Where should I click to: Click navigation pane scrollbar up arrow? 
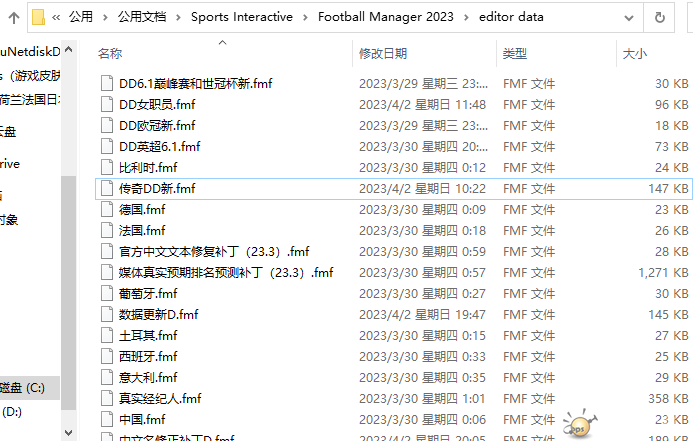[69, 49]
